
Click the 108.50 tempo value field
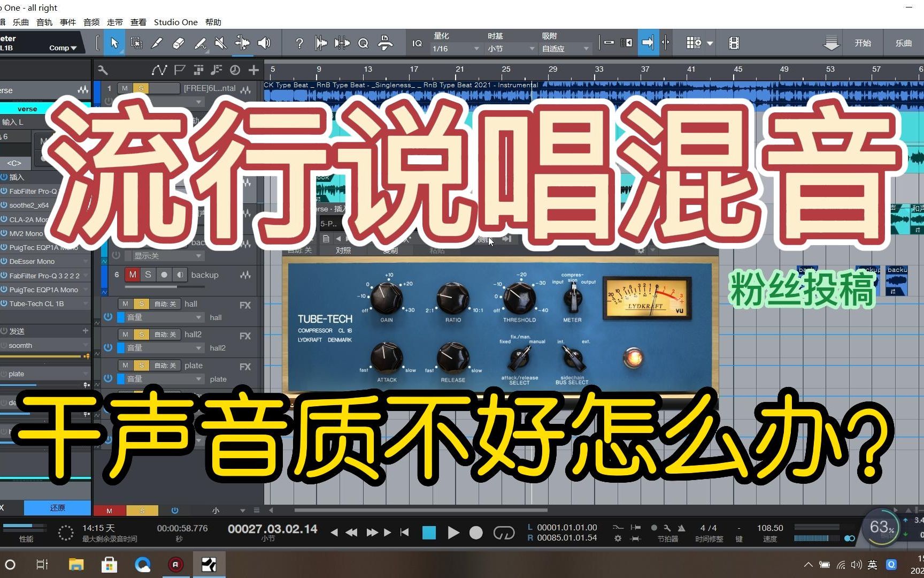[769, 528]
